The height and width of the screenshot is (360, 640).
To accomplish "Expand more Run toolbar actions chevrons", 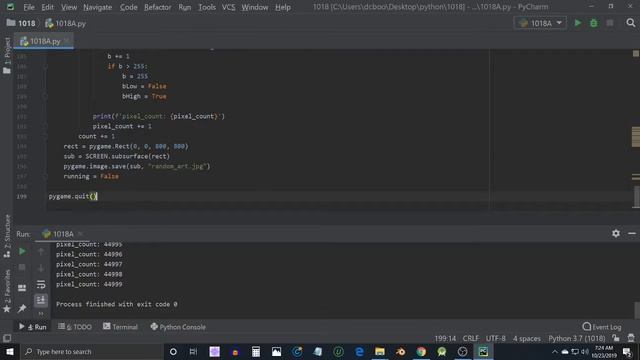I will (41, 313).
